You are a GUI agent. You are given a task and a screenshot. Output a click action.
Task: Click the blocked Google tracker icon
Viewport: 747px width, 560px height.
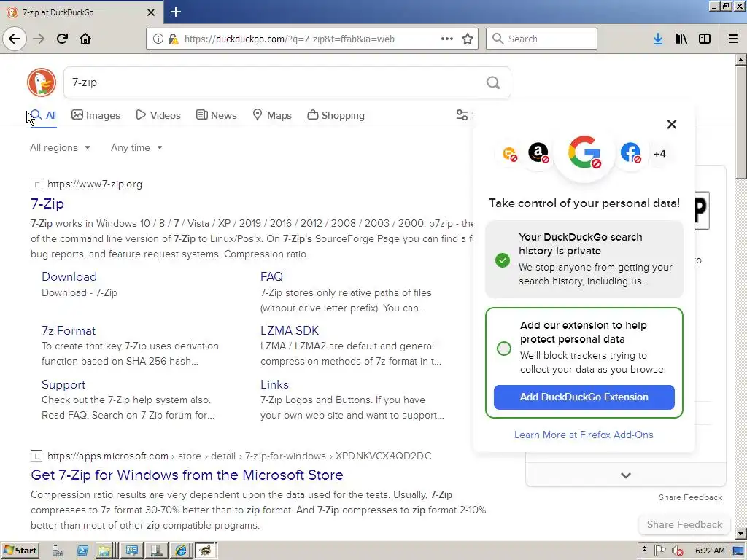point(584,152)
